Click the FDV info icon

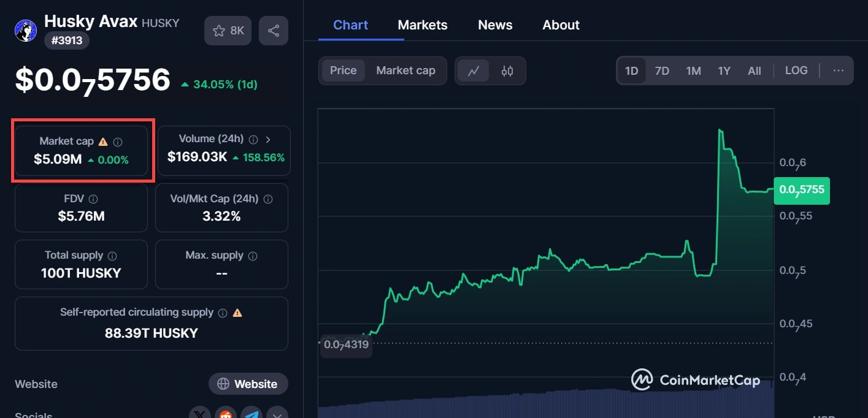pyautogui.click(x=93, y=199)
